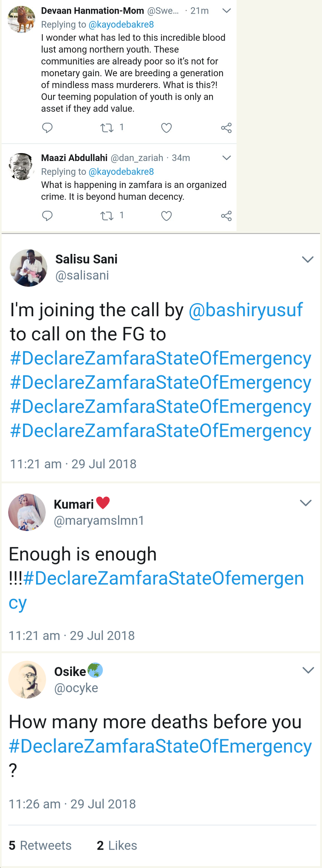The height and width of the screenshot is (868, 322).
Task: View Salisu Sani's profile picture
Action: click(28, 268)
